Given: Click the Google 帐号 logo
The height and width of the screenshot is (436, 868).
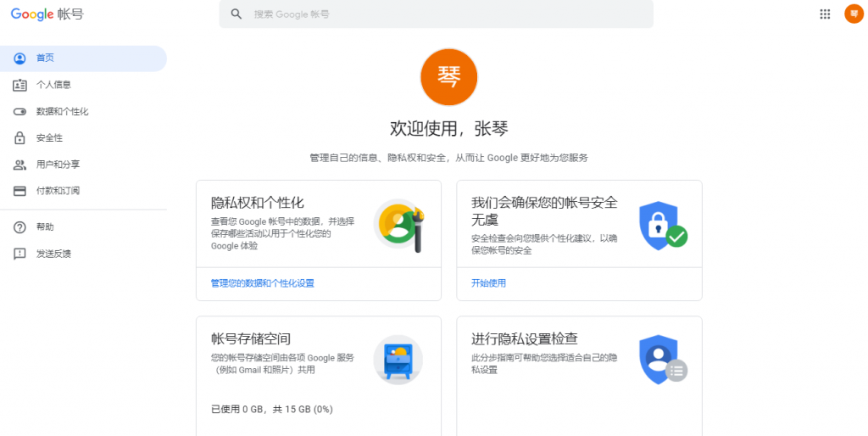Looking at the screenshot, I should coord(47,14).
